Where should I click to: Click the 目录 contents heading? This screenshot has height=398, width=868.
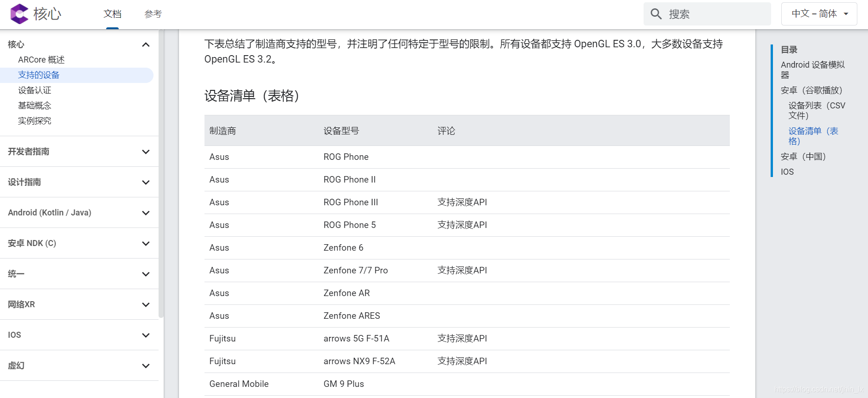point(789,50)
